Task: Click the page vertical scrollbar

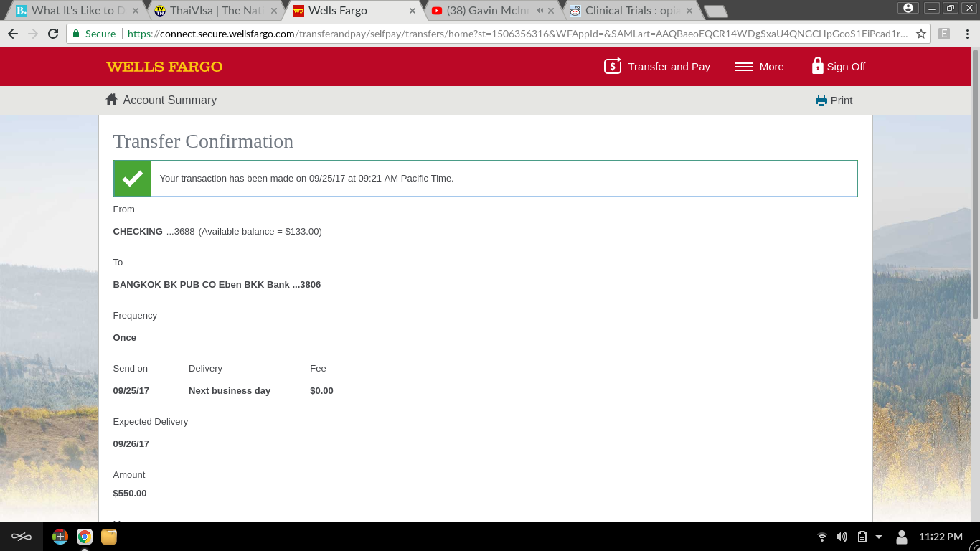Action: 975,184
